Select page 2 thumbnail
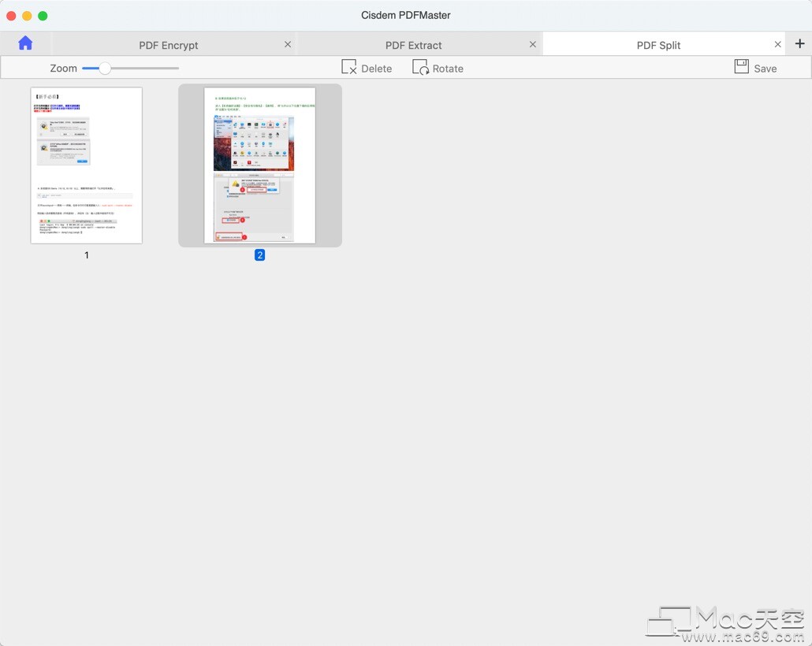This screenshot has width=812, height=646. [260, 165]
